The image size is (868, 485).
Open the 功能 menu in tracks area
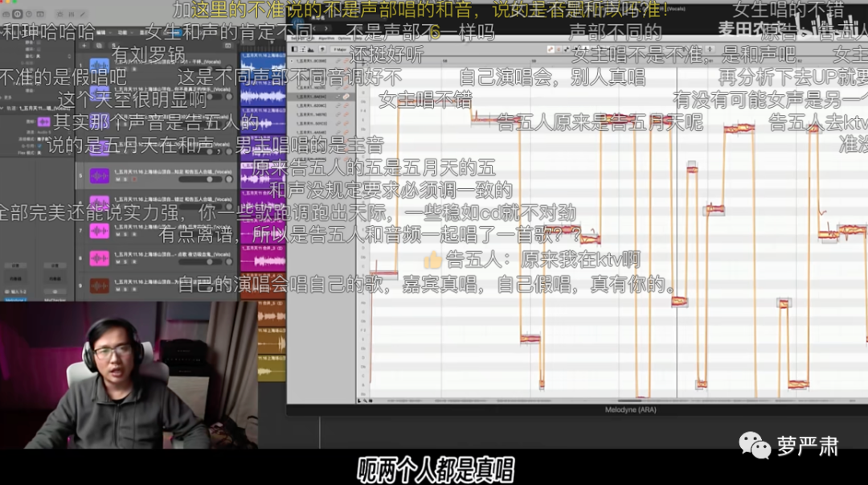coord(122,33)
